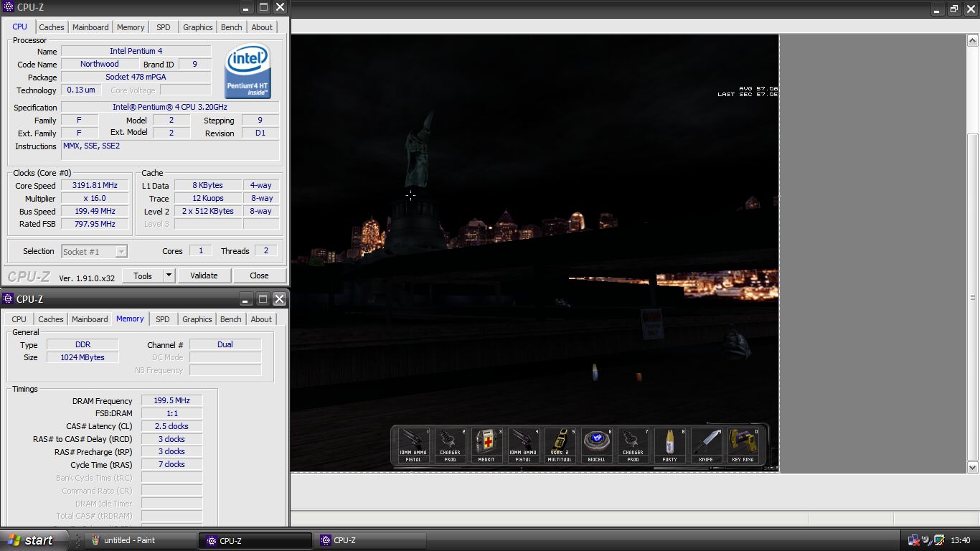Select the Medkit inventory item
This screenshot has width=980, height=551.
pos(486,446)
